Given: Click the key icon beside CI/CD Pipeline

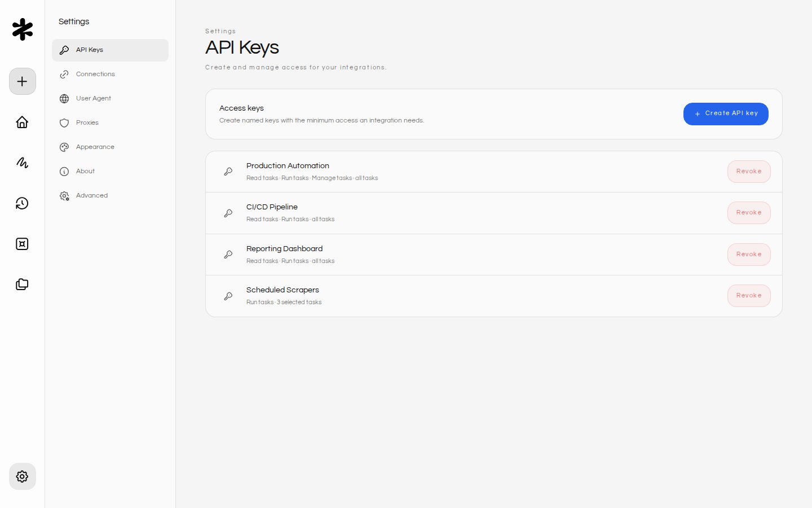Looking at the screenshot, I should 228,213.
